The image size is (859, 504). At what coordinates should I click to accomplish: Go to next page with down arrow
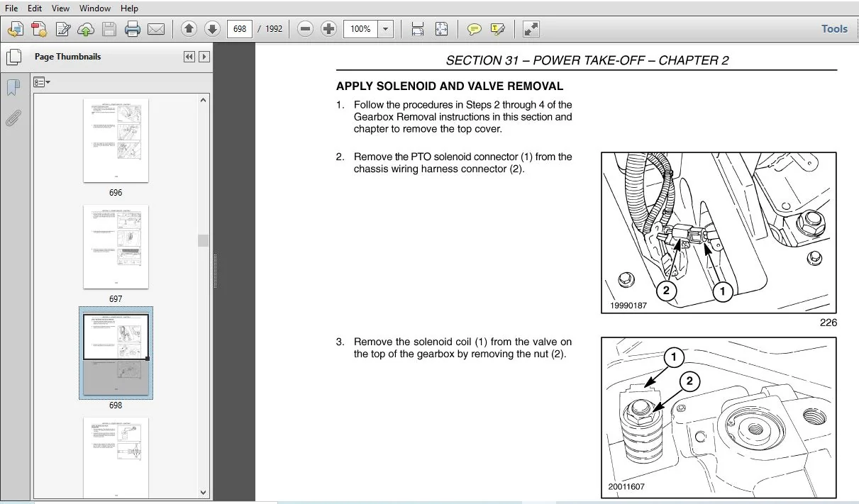click(x=212, y=29)
